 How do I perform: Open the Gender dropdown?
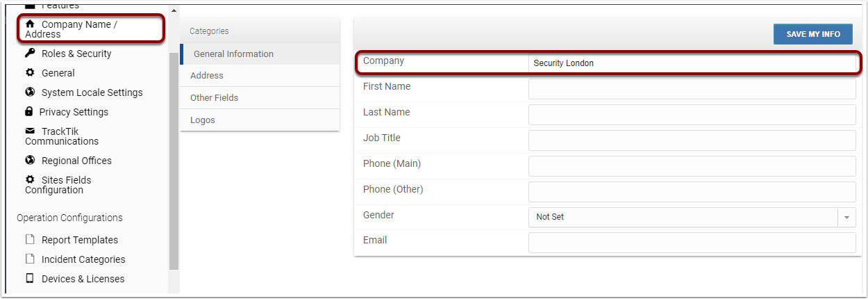[x=692, y=217]
